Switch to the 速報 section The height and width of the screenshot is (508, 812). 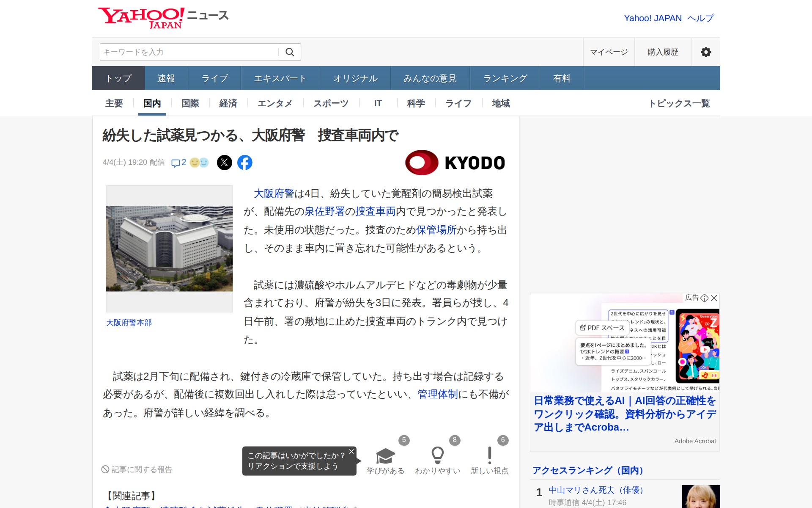(165, 78)
